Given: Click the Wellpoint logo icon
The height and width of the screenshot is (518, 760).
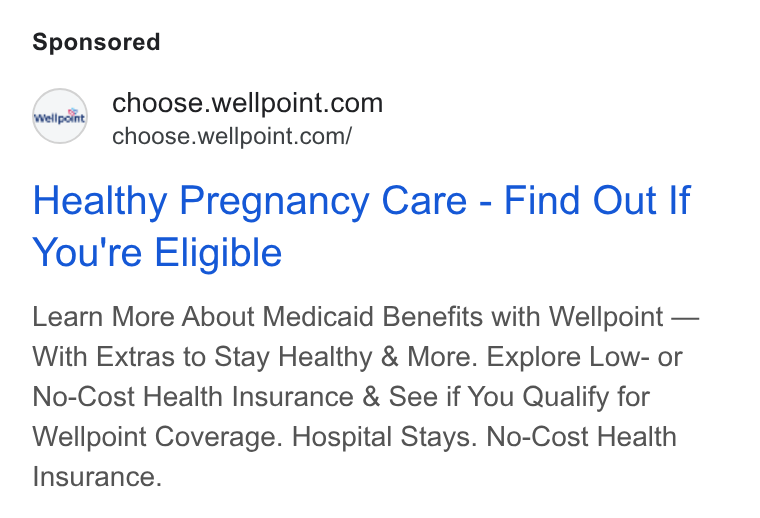Looking at the screenshot, I should 60,116.
